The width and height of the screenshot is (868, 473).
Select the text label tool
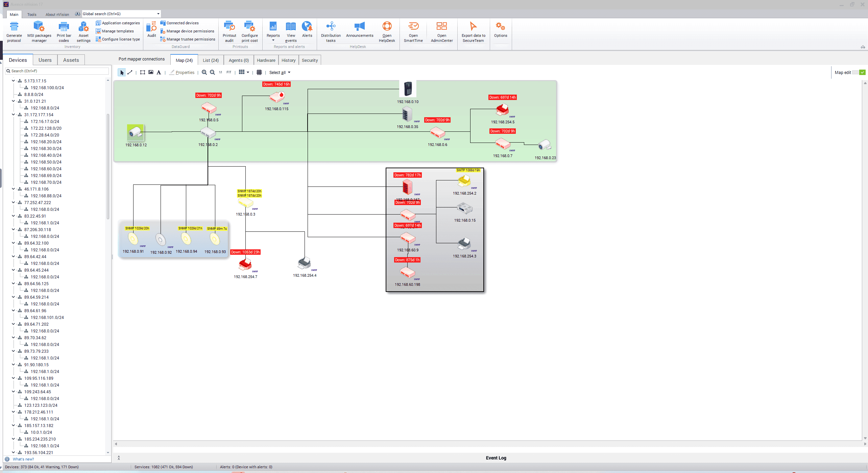159,72
